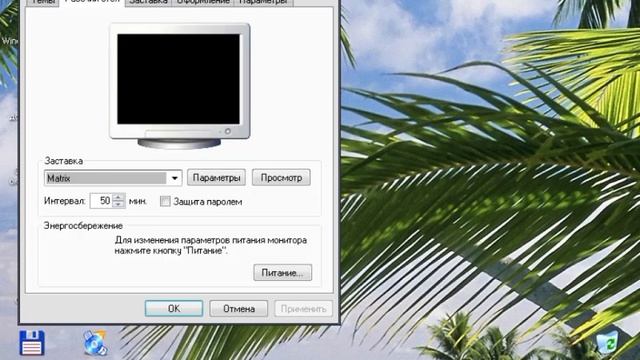
Task: Open the Recycle Bin desktop icon
Action: (607, 342)
